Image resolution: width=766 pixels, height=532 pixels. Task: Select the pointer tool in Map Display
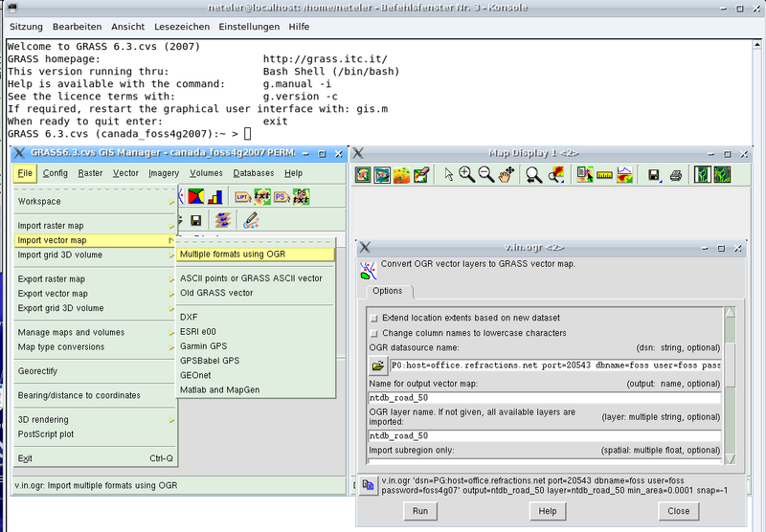[x=448, y=174]
